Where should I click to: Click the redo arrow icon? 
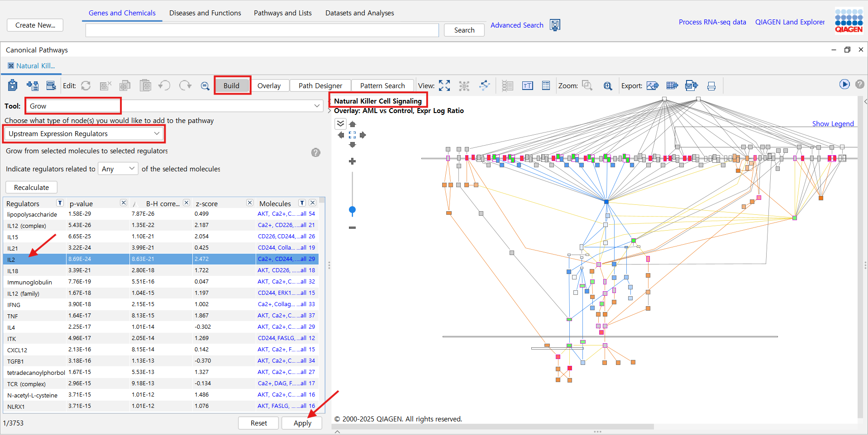click(185, 85)
